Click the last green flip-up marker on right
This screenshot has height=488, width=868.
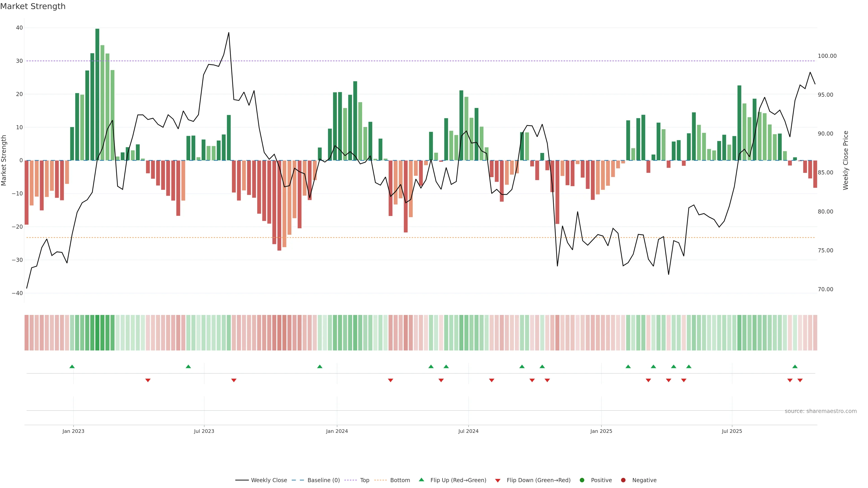click(795, 366)
